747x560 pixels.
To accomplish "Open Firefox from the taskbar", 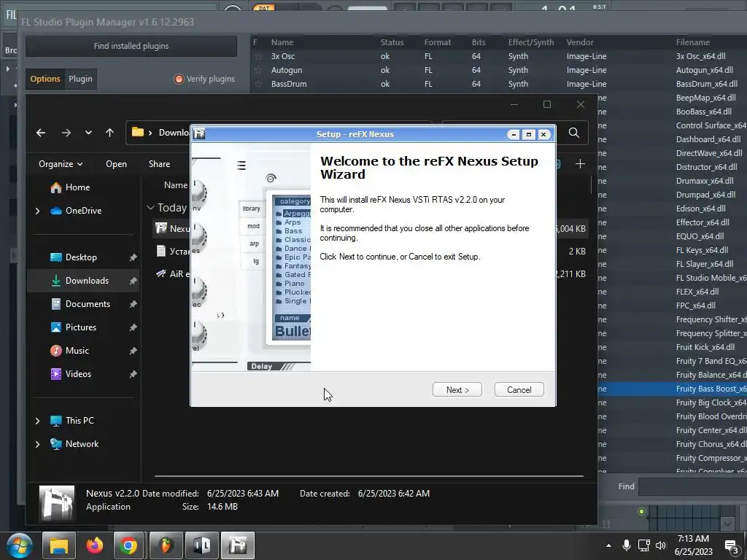I will click(94, 545).
